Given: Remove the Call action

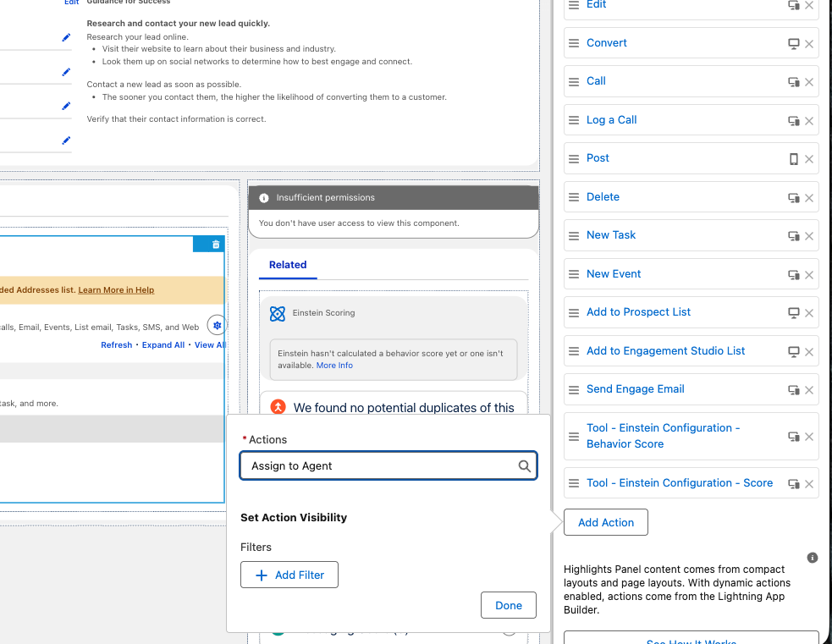Looking at the screenshot, I should click(x=808, y=82).
